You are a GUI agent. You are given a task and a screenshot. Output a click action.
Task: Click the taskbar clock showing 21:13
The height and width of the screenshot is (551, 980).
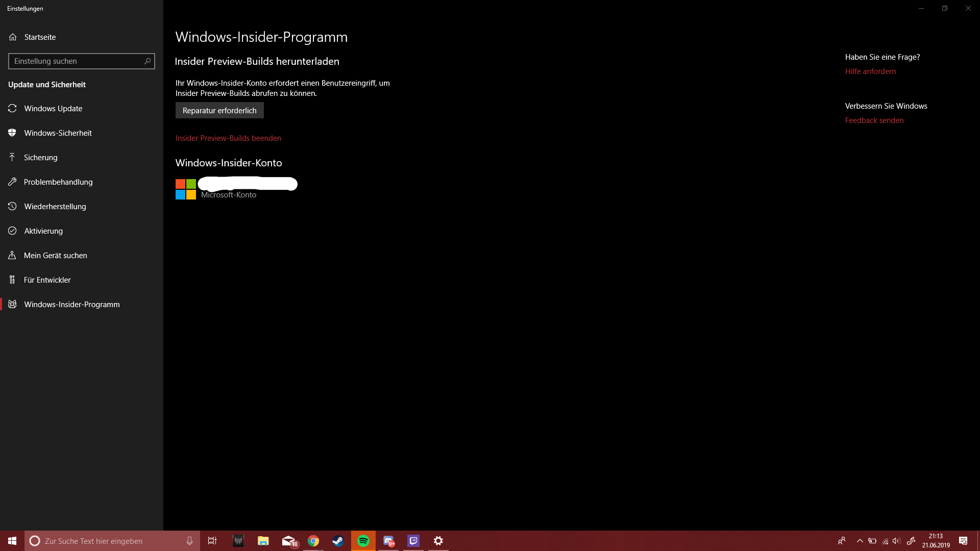(936, 541)
